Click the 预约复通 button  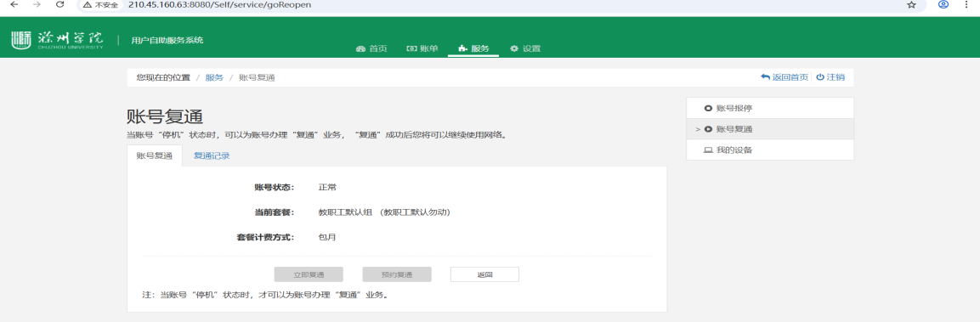pyautogui.click(x=397, y=274)
